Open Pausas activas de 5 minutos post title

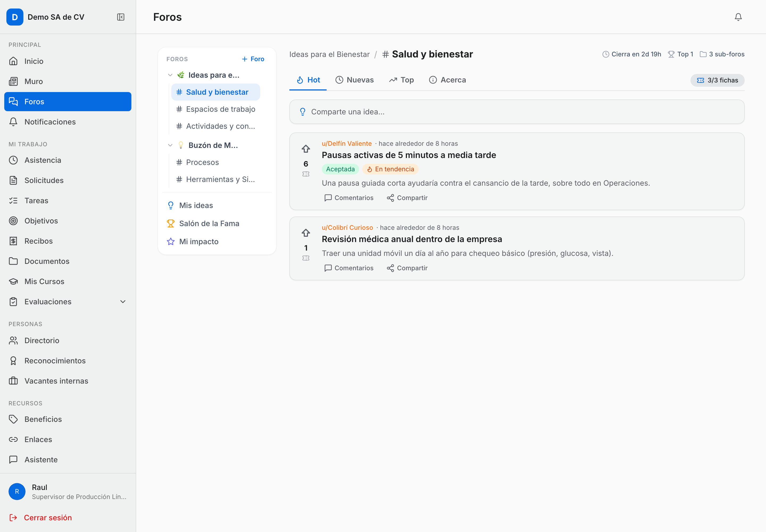pyautogui.click(x=409, y=155)
